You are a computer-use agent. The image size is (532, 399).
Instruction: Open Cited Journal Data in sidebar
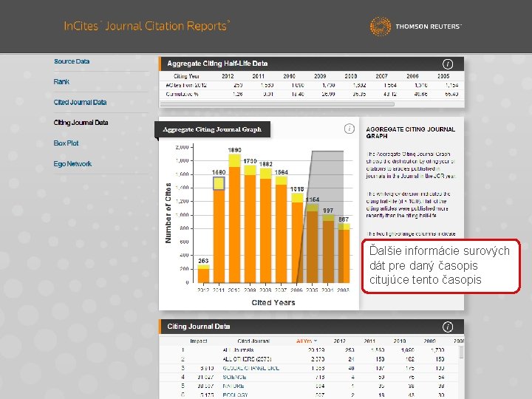pyautogui.click(x=80, y=102)
